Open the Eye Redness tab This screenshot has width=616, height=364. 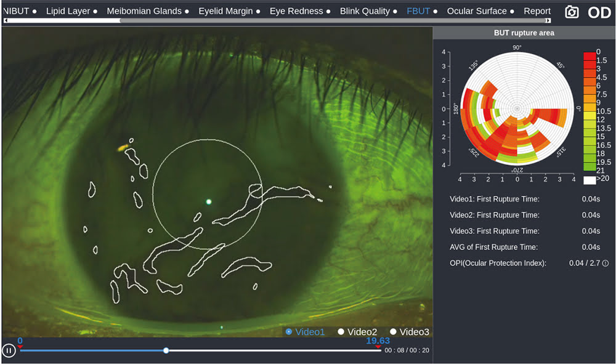tap(296, 11)
